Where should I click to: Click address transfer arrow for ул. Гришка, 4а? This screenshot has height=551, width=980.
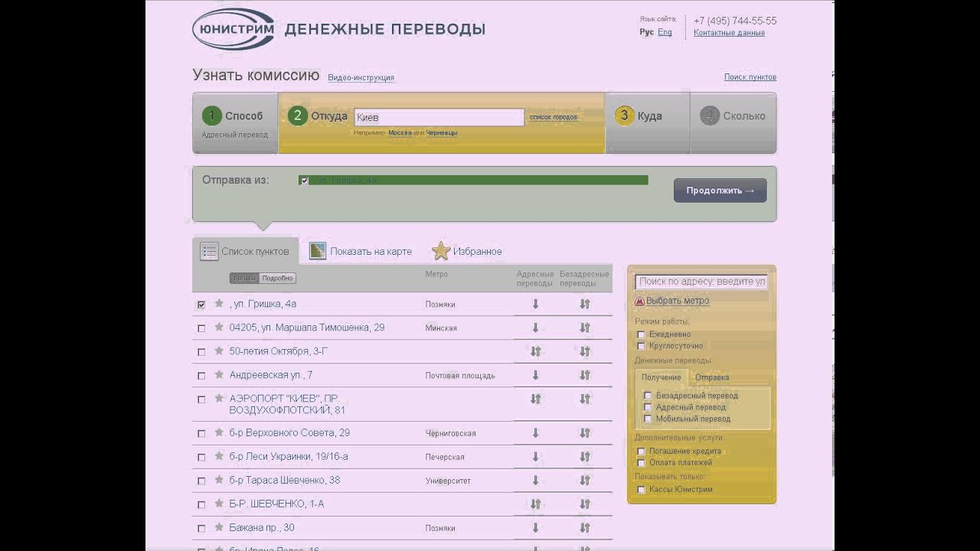tap(535, 304)
